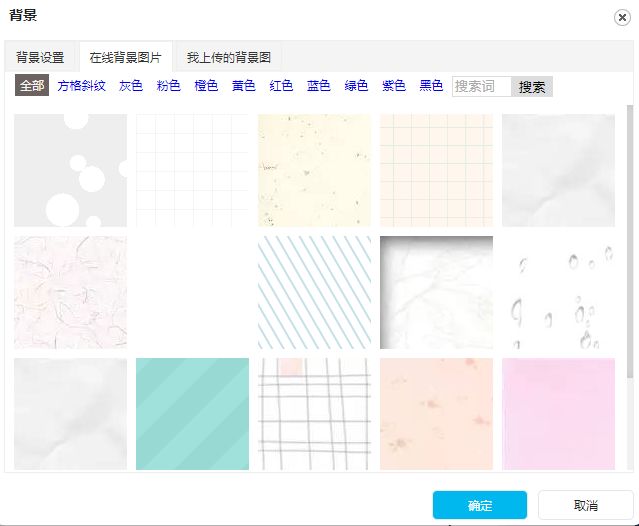The height and width of the screenshot is (526, 639).
Task: Open the 我上传的背景图 tab
Action: 229,57
